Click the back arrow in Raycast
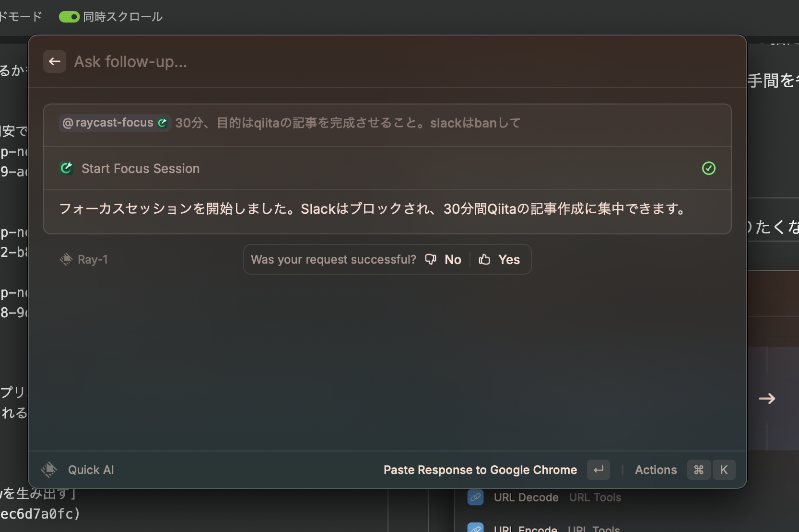 click(x=55, y=61)
